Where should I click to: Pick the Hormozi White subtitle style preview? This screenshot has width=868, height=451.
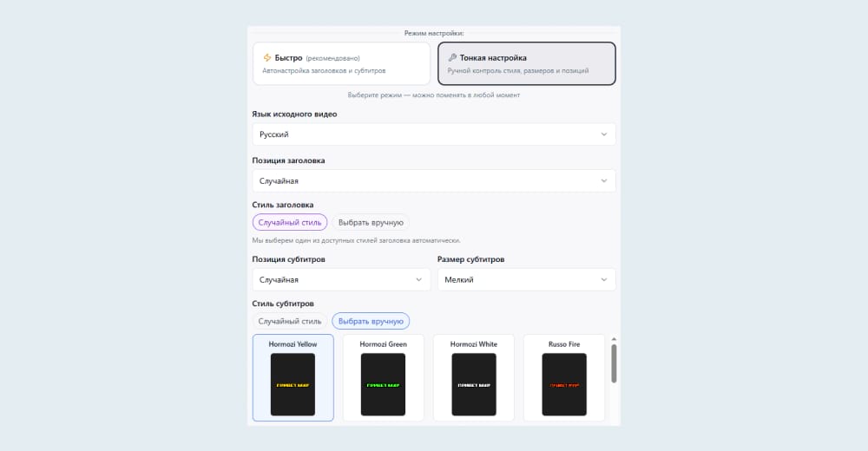(x=473, y=384)
